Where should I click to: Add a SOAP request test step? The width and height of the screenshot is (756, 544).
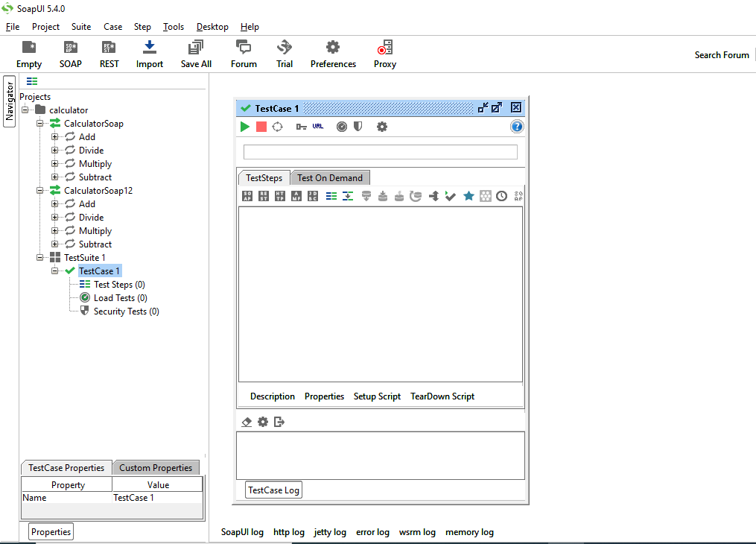pos(247,196)
